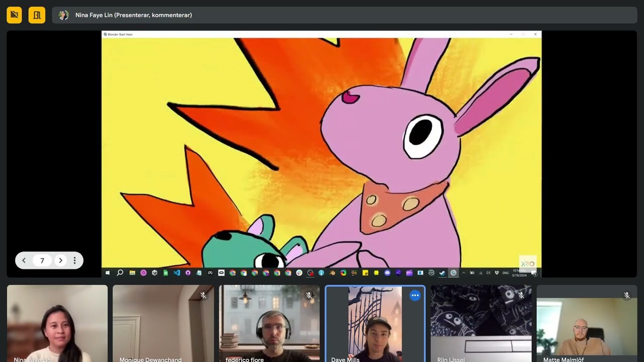Image resolution: width=644 pixels, height=362 pixels.
Task: Go to the next page of participants
Action: [x=60, y=260]
